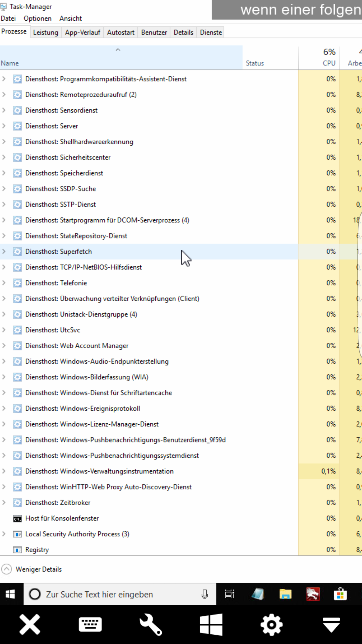Screen dimensions: 362x644
Task: Open the Ansicht menu
Action: [71, 18]
